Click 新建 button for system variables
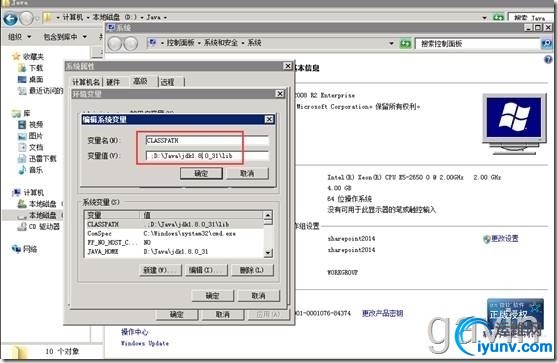The height and width of the screenshot is (363, 558). point(160,270)
